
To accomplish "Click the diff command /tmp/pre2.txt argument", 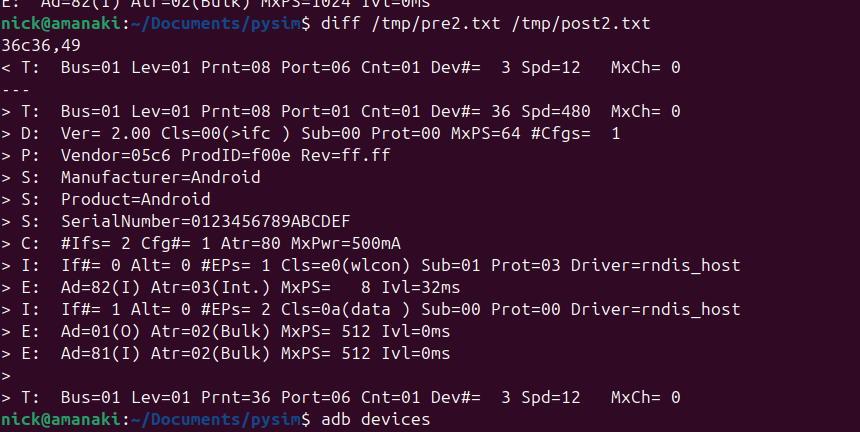I will click(x=436, y=24).
